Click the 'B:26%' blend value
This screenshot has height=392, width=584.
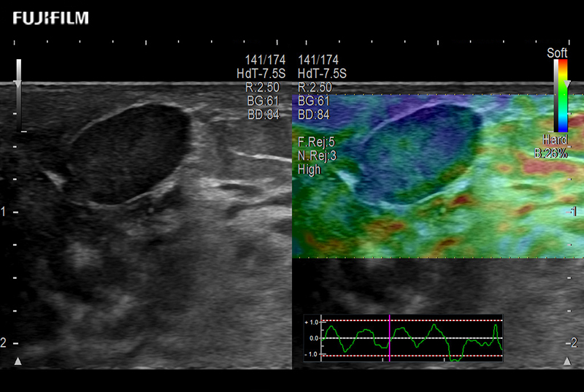click(551, 153)
